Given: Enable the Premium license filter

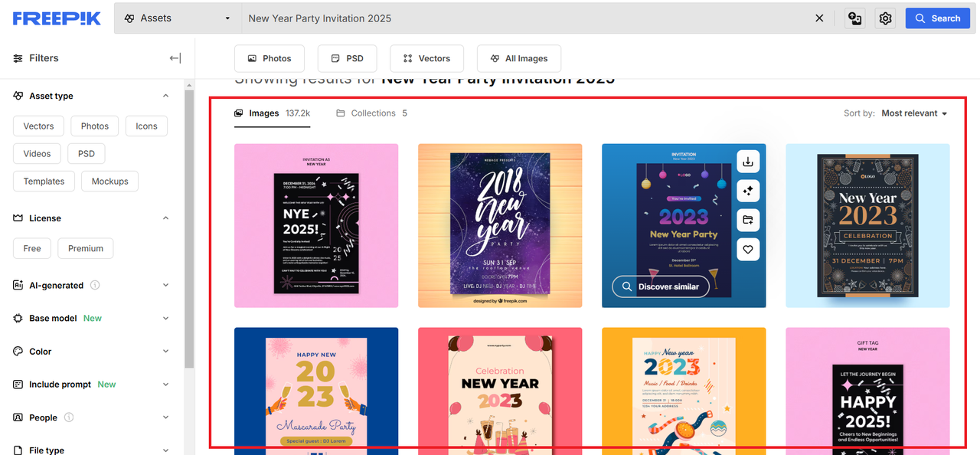Looking at the screenshot, I should (x=86, y=248).
